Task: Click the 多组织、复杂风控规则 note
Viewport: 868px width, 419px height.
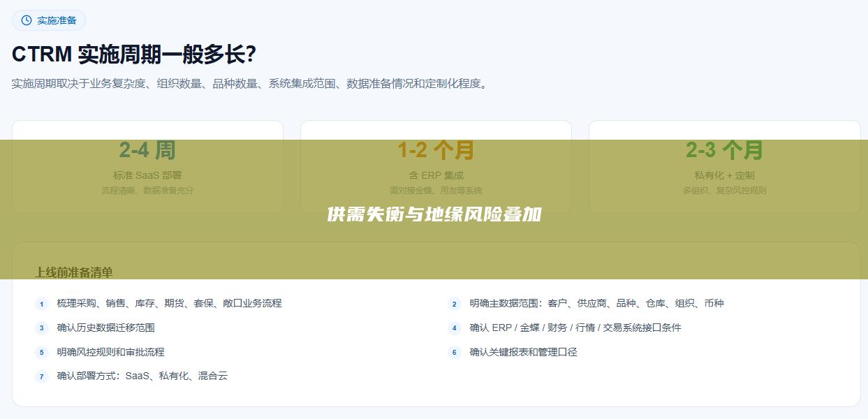Action: point(724,190)
